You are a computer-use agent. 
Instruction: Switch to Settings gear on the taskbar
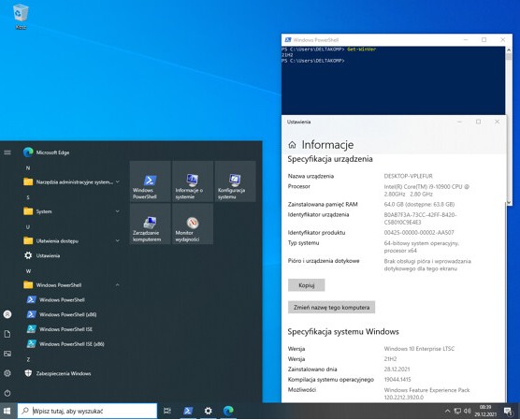tap(208, 412)
